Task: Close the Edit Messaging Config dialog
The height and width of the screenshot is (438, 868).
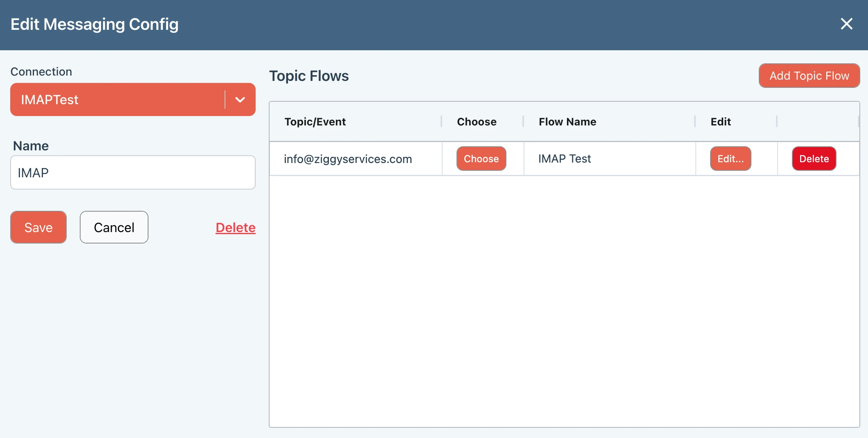Action: (846, 24)
